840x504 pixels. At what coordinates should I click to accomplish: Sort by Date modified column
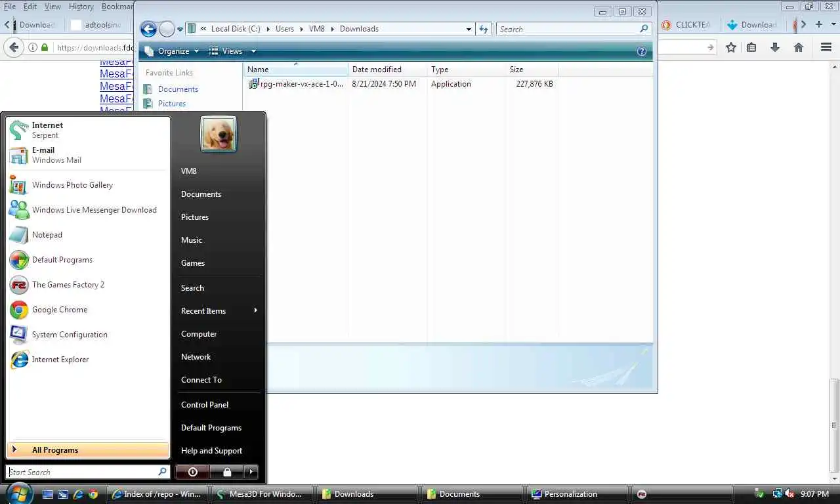388,70
